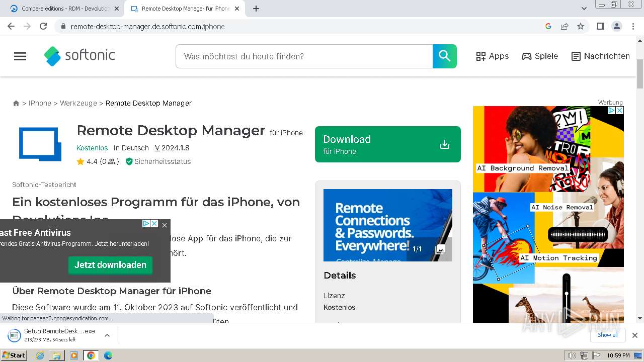644x362 pixels.
Task: Click the Google icon in address bar
Action: click(x=548, y=26)
